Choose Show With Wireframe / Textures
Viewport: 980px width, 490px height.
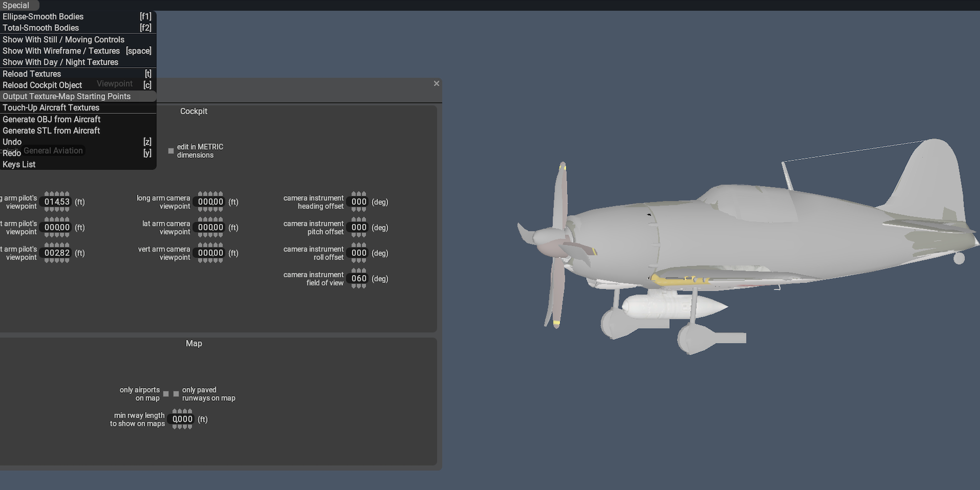pos(61,51)
